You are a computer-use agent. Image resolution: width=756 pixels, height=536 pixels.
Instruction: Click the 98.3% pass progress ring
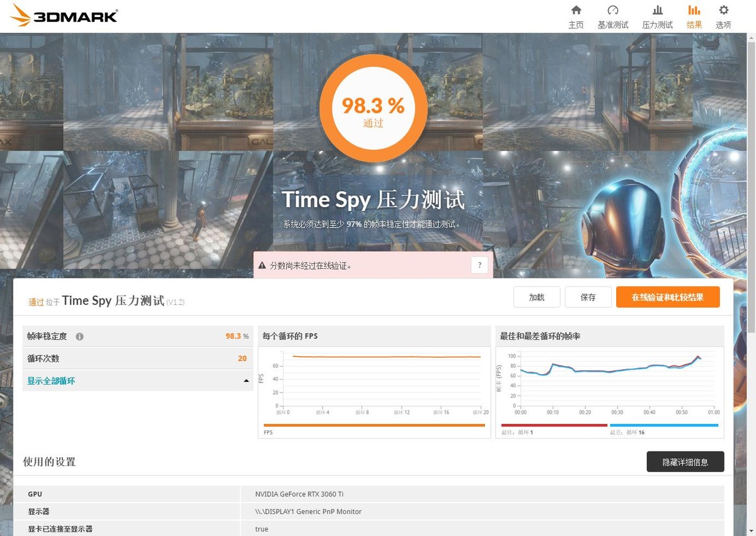373,108
